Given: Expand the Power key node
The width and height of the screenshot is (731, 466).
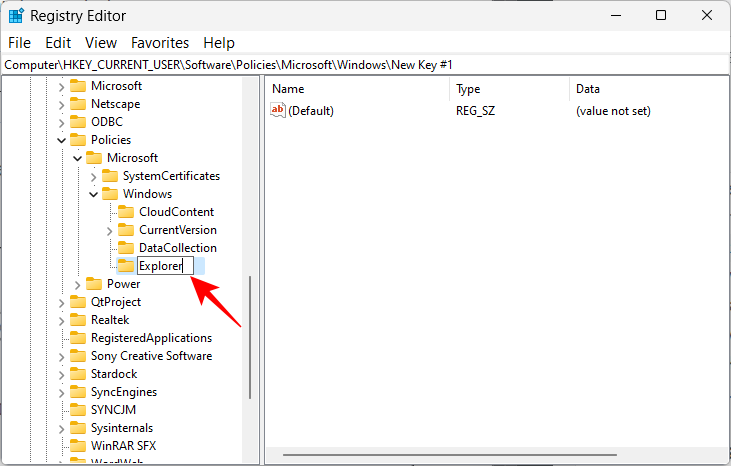Looking at the screenshot, I should click(x=77, y=284).
